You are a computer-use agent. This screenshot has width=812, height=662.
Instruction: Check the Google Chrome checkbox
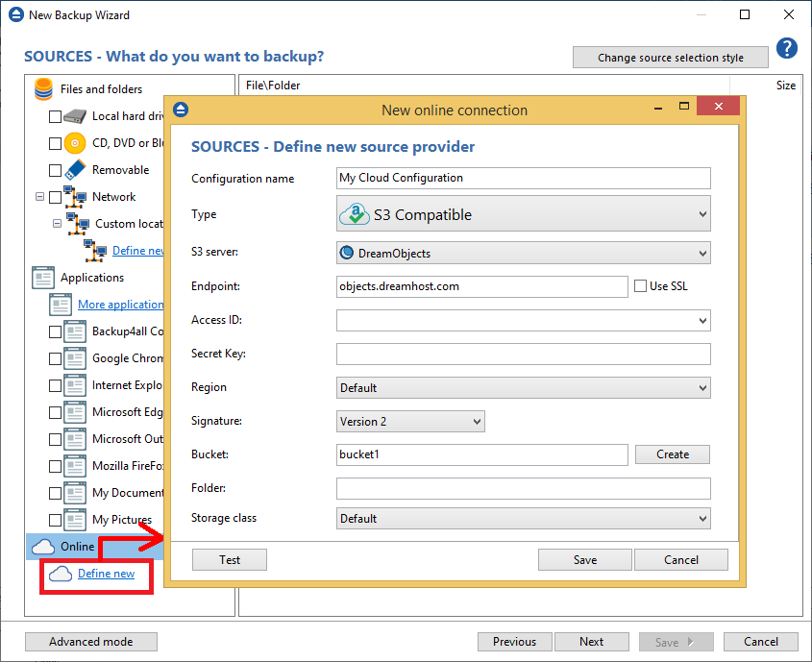point(56,358)
